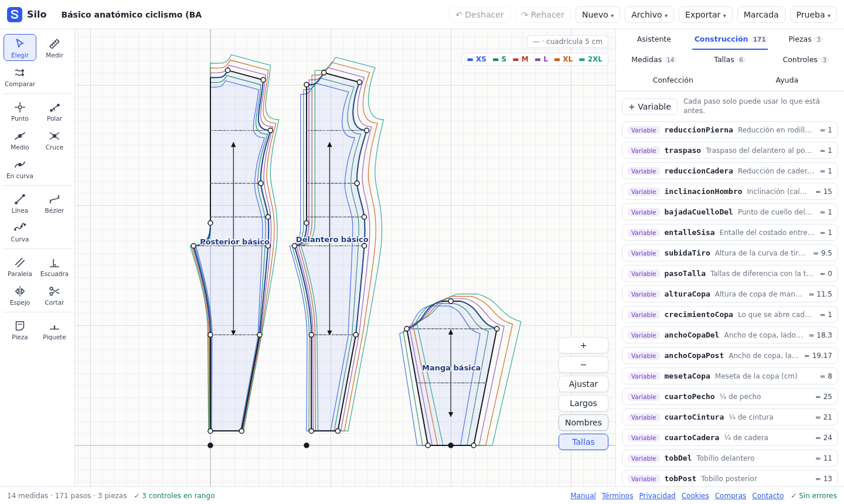Toggle XS size in legend
844x504 pixels.
click(477, 59)
